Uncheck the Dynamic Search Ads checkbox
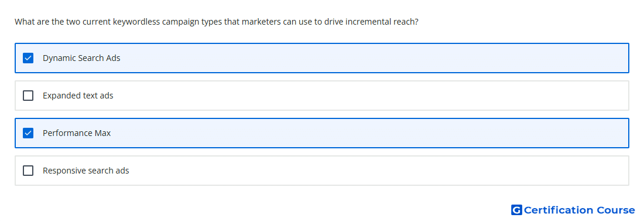This screenshot has height=221, width=644. [28, 58]
